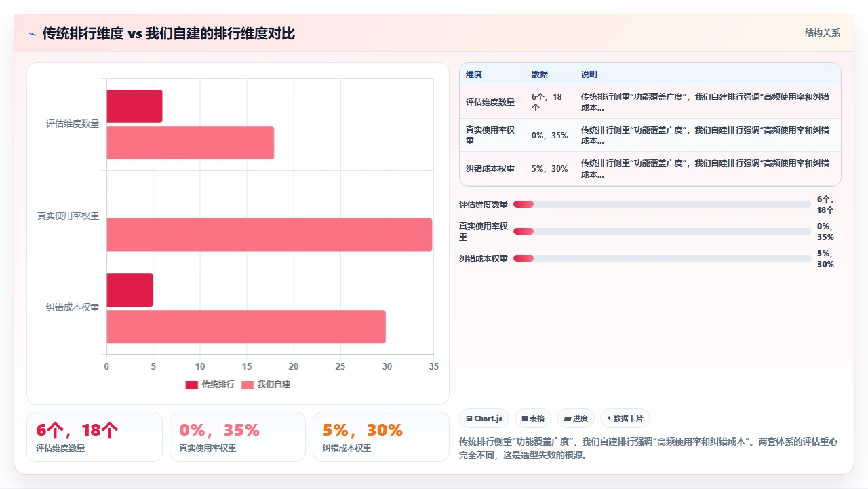
Task: Click the x-axis tick label 35
Action: coord(434,366)
